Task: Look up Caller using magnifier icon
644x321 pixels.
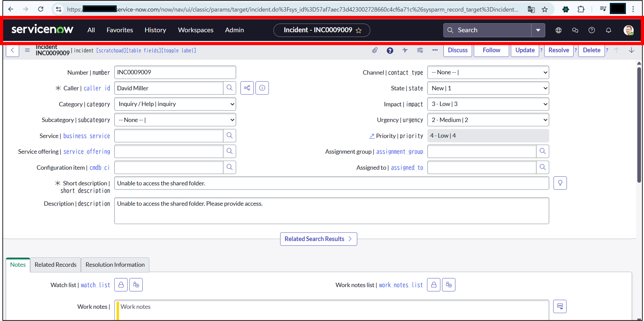Action: pos(230,88)
